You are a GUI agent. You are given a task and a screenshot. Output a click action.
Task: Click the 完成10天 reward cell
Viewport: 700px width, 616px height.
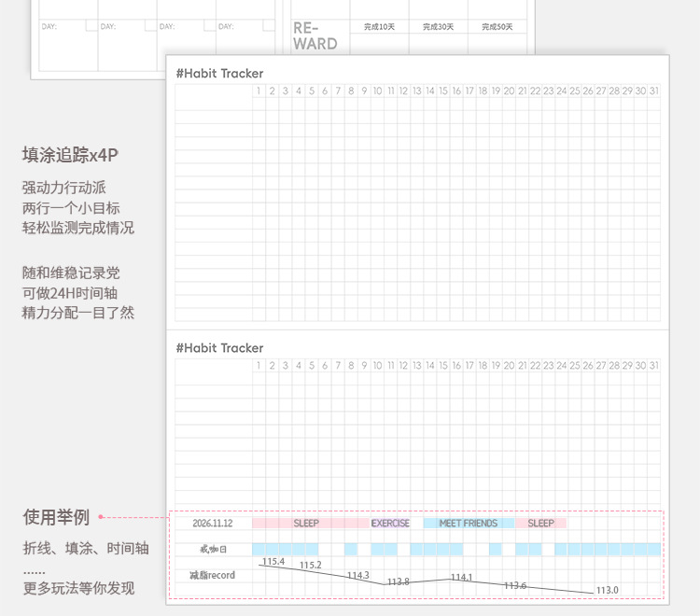[380, 27]
